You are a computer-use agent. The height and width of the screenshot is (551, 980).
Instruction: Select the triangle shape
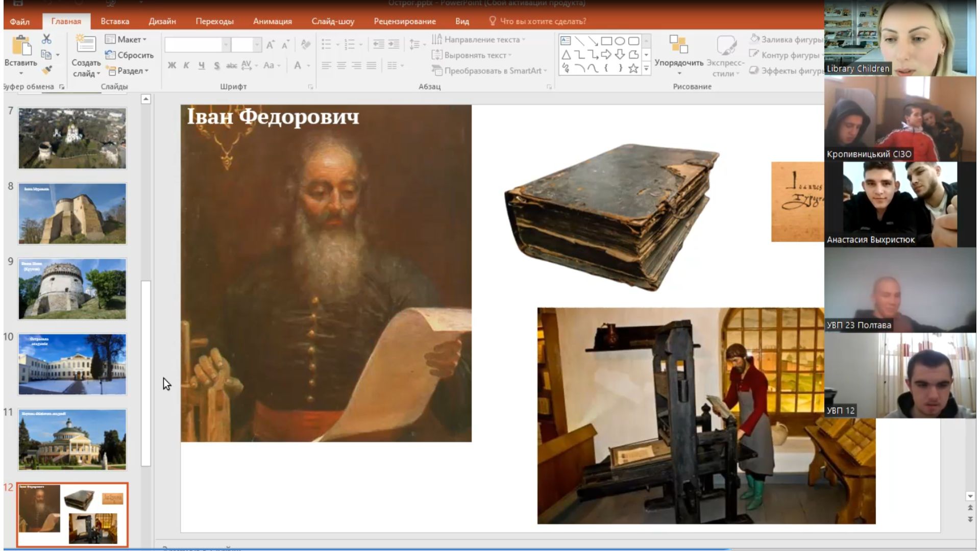566,54
